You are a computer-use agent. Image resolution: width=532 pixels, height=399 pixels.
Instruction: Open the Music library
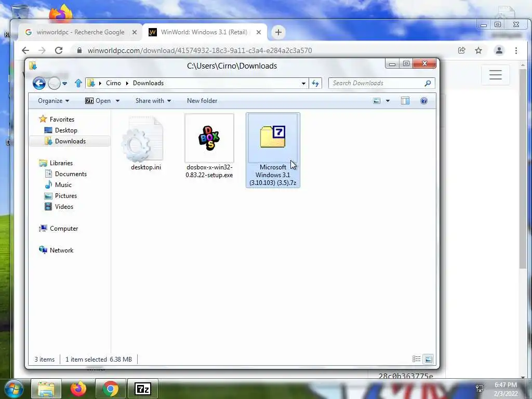tap(58, 185)
